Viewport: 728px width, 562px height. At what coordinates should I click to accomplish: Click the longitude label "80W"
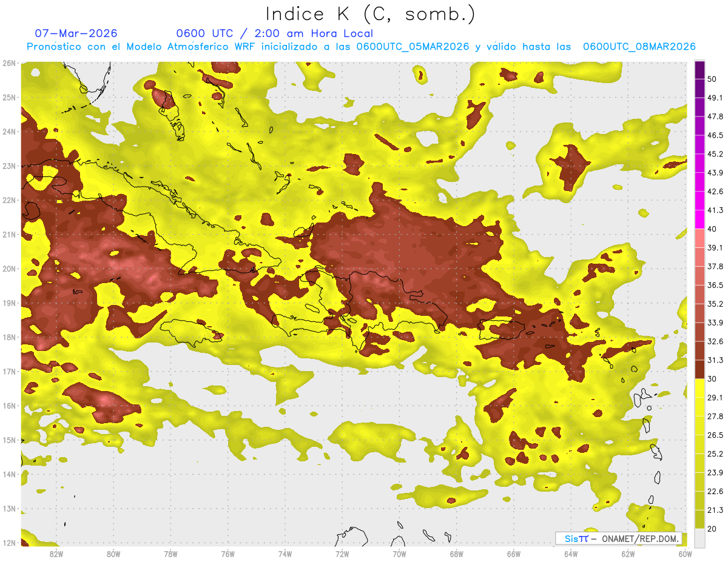click(113, 554)
